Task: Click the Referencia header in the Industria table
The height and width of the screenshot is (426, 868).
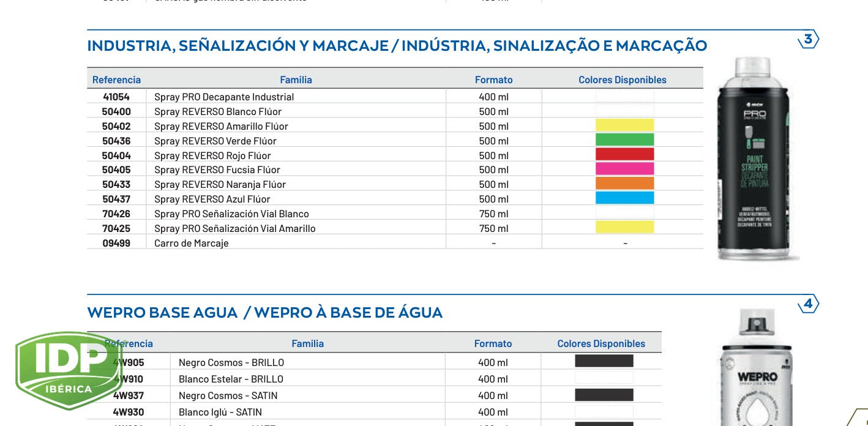Action: pyautogui.click(x=116, y=80)
